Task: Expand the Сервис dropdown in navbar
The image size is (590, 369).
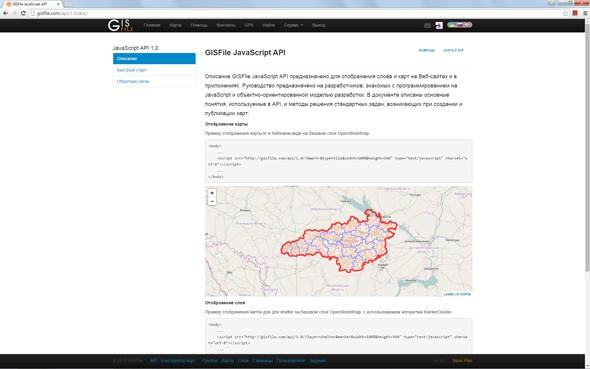Action: [293, 25]
